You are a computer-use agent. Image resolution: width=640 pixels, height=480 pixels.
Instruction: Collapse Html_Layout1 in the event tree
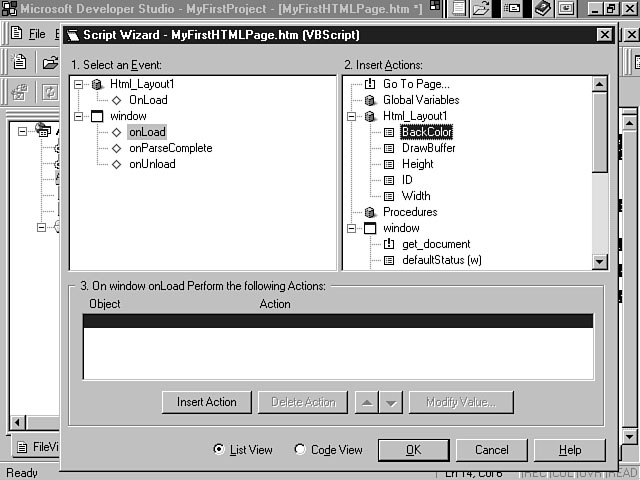point(79,84)
